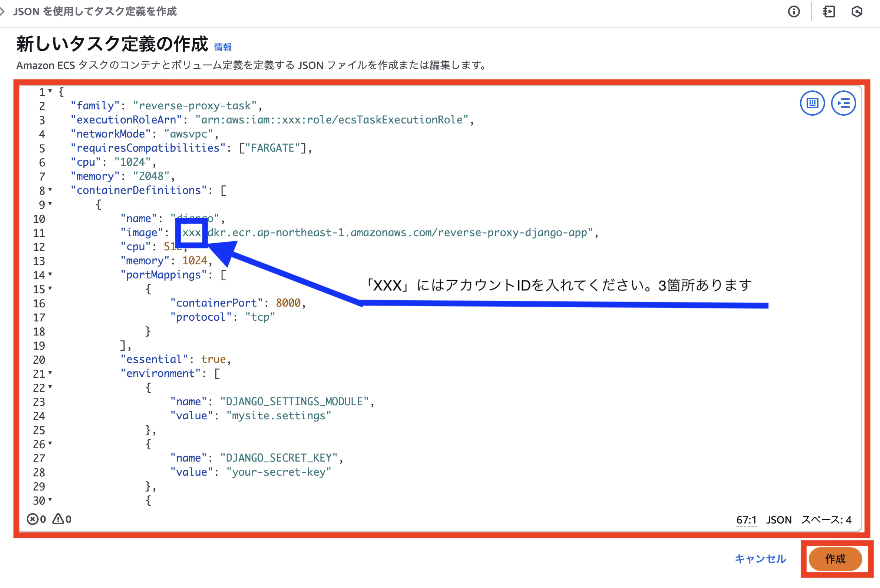Click the "FARGATE" compatibility value
Screen dimensions: 880x588
pos(272,148)
